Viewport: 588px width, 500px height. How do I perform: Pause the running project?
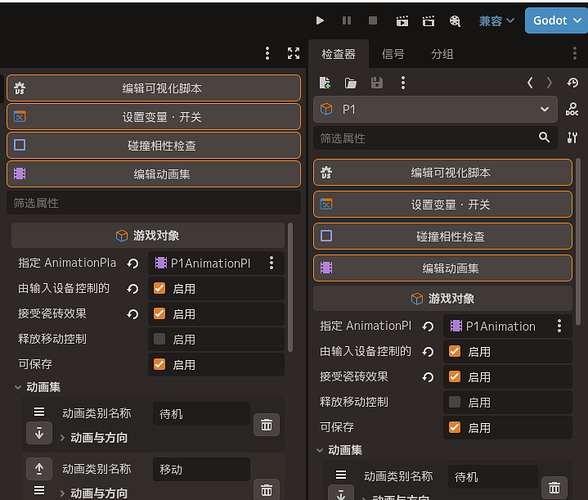tap(347, 20)
